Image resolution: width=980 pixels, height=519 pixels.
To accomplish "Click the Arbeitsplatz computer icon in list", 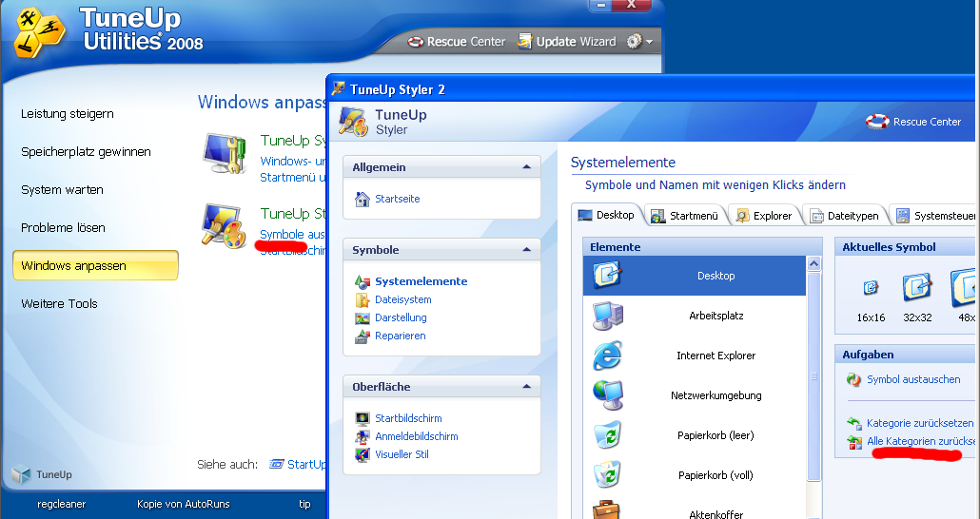I will pos(607,316).
